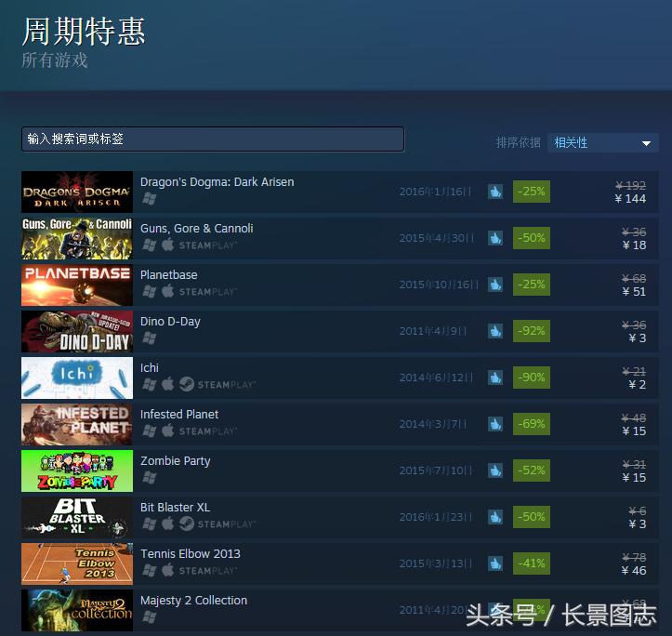Click the Dino D-Day title link
The width and height of the screenshot is (672, 636).
pyautogui.click(x=170, y=322)
